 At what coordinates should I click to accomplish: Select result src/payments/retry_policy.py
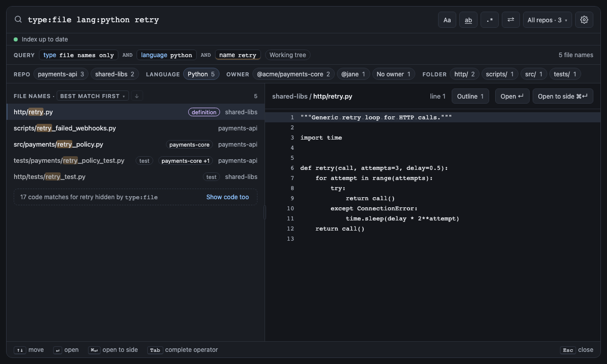click(x=136, y=145)
